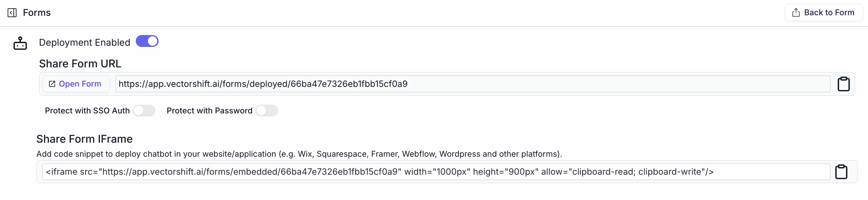Click the robot deployment icon
Screen dimensions: 868x200
pos(20,44)
